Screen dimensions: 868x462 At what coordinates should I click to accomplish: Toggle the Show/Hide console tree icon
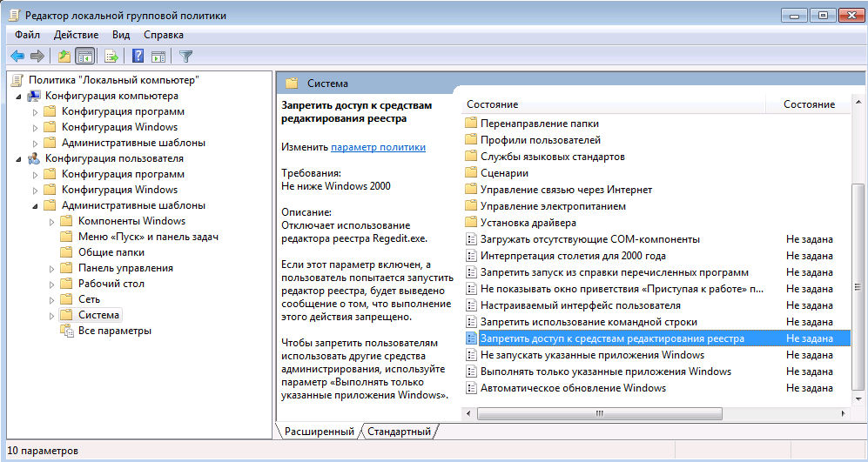84,56
